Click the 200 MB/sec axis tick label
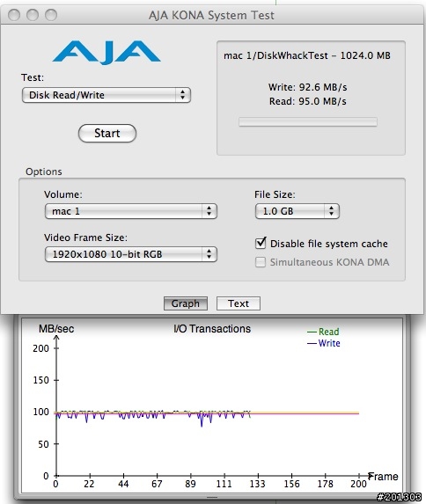The height and width of the screenshot is (504, 426). coord(40,348)
